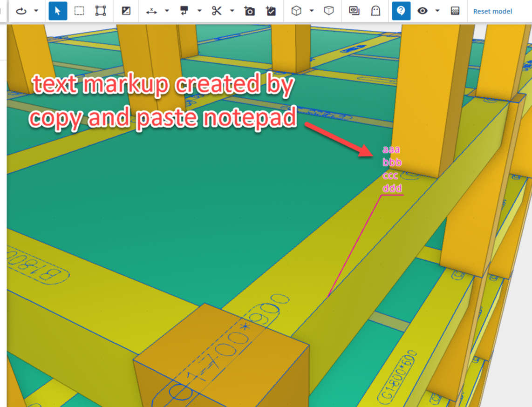Click the ddd markup text label

(391, 188)
